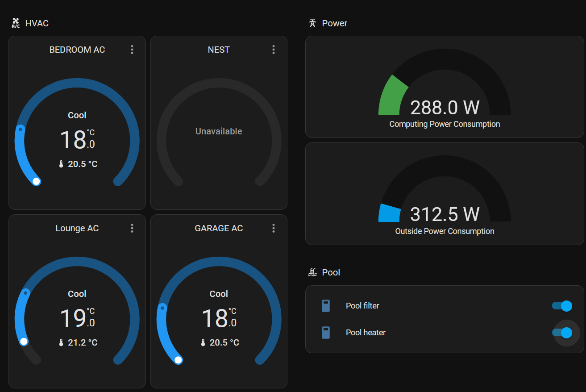Click the Bedroom AC 20.5 °C current temperature

[83, 164]
